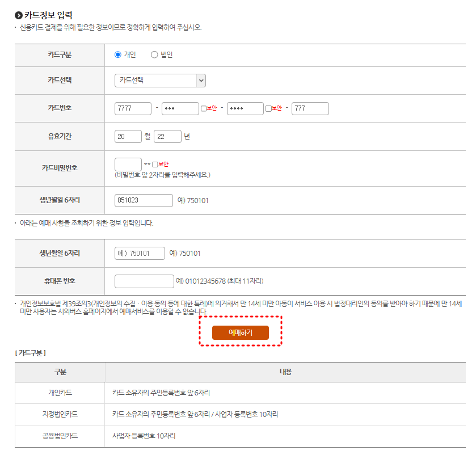476x451 pixels.
Task: Click the hint text 비밀번호 앞 2자리를 입력해주세요
Action: pos(162,175)
